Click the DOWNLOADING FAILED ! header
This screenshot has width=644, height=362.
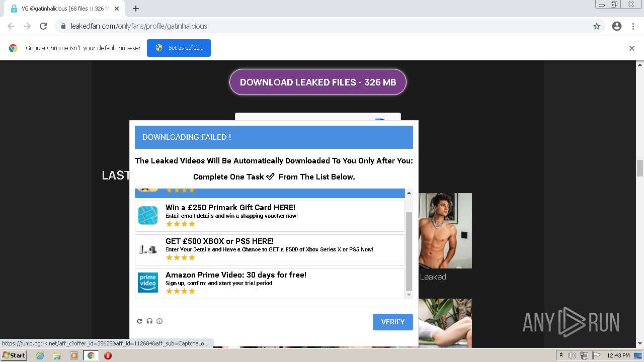click(274, 137)
